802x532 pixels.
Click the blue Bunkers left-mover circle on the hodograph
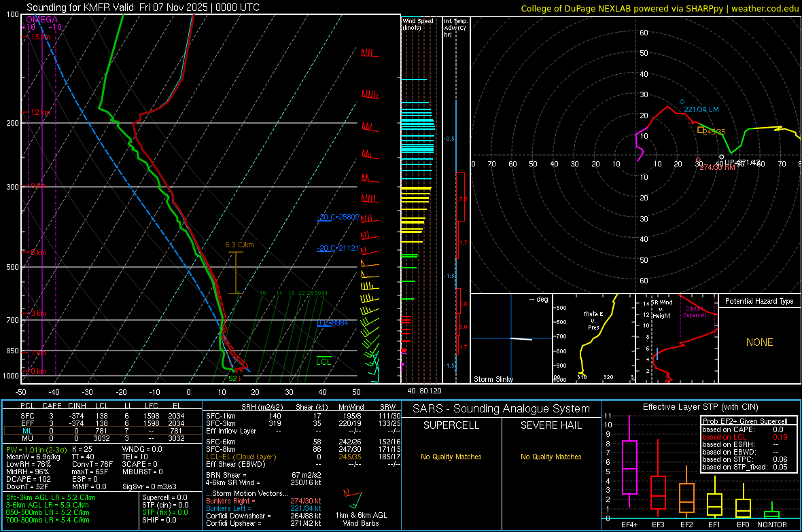click(x=682, y=102)
